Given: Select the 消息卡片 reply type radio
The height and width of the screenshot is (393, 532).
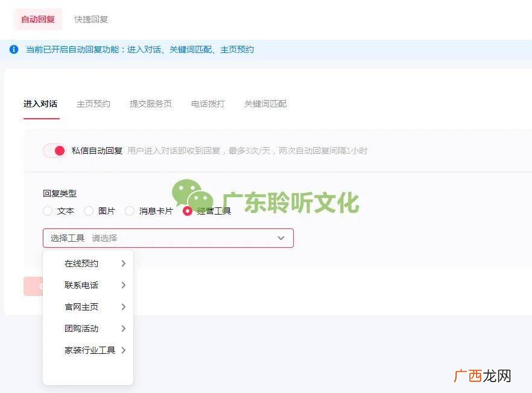Looking at the screenshot, I should (130, 211).
